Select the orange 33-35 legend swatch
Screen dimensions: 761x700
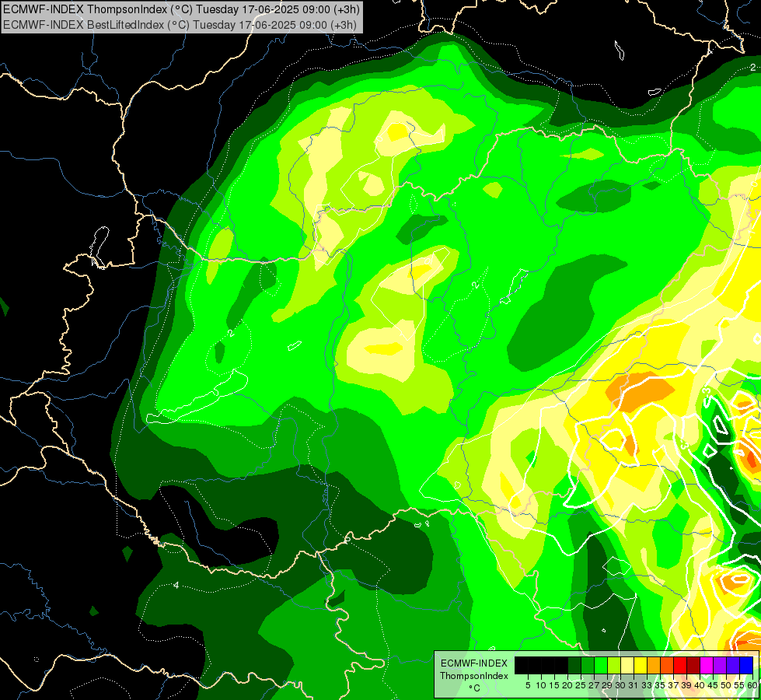[x=654, y=665]
